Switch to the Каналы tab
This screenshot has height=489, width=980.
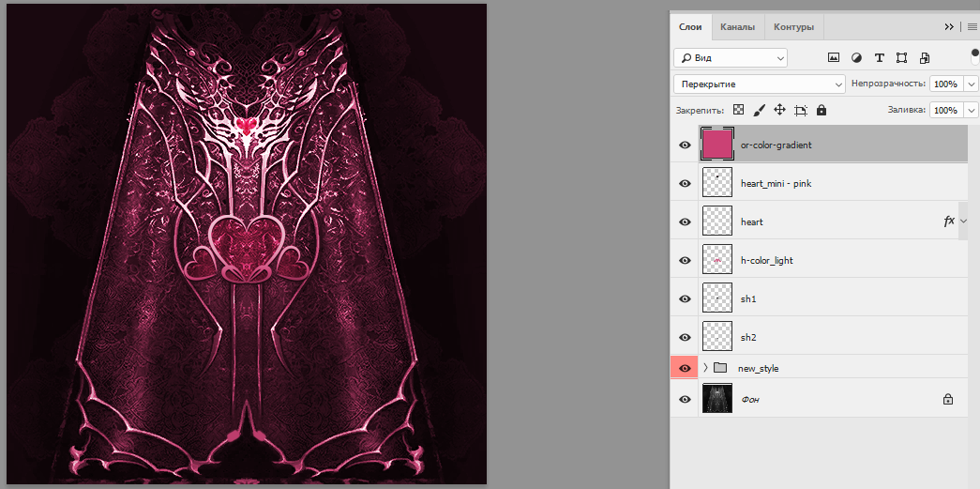point(737,27)
